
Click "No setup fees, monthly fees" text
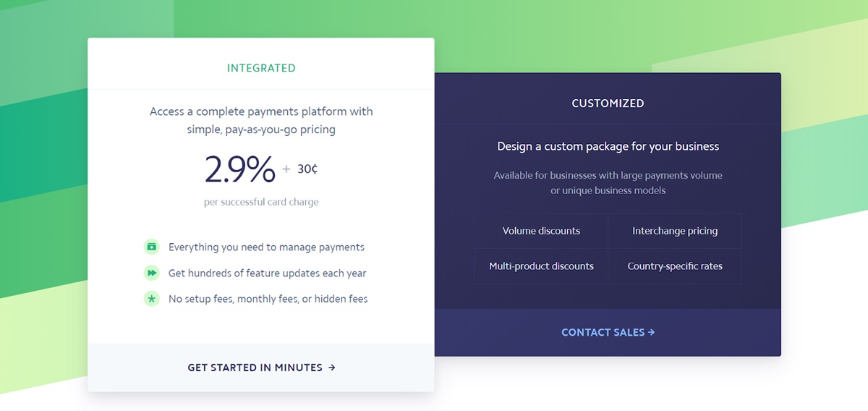click(268, 299)
